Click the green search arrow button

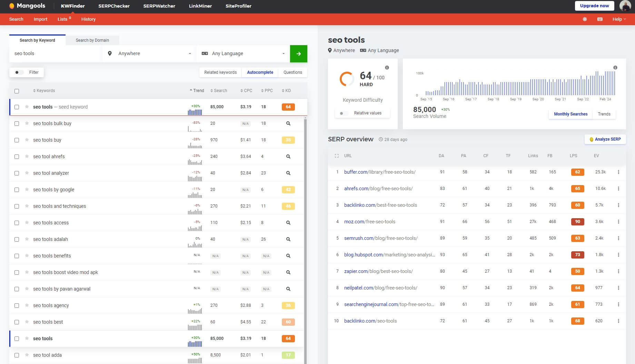point(298,54)
